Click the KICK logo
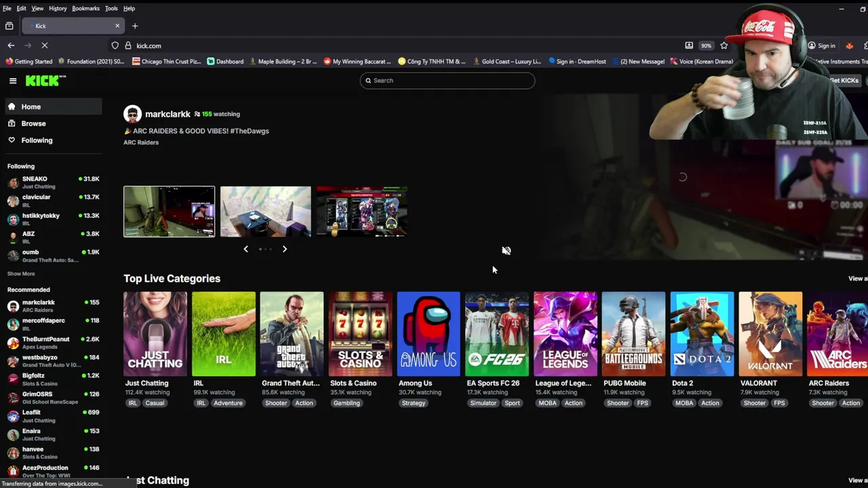868x488 pixels. pos(45,81)
